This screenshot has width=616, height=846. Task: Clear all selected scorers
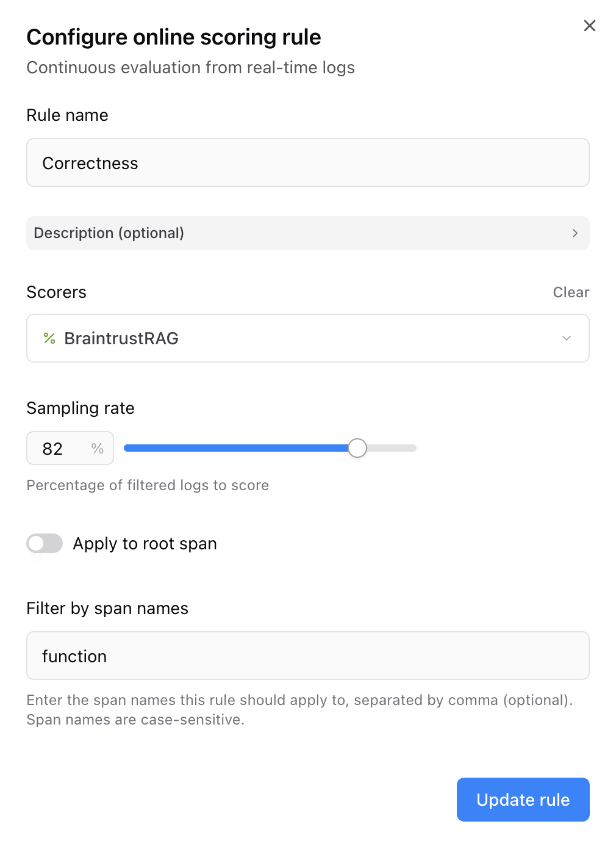[x=571, y=292]
